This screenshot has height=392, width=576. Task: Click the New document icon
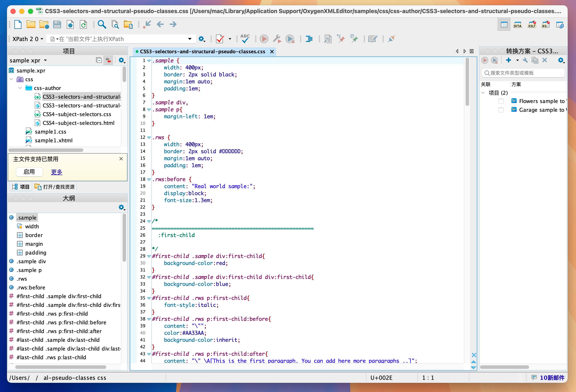coord(18,24)
